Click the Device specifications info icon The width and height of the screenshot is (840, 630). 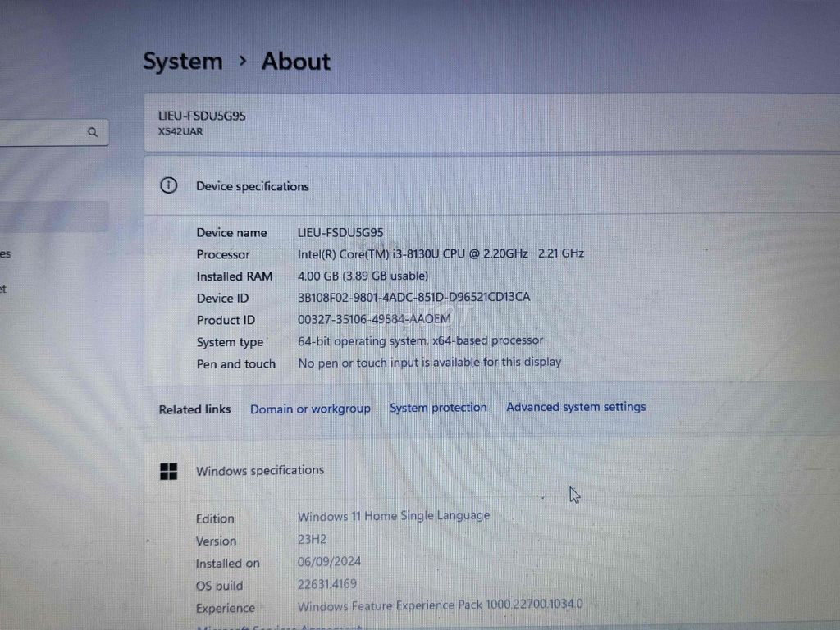[x=169, y=186]
